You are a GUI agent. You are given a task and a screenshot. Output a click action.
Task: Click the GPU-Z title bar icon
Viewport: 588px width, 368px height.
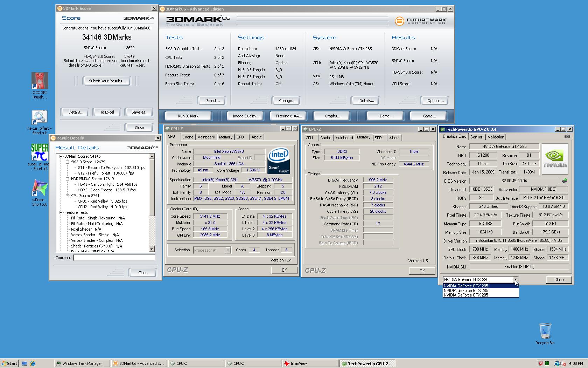443,129
